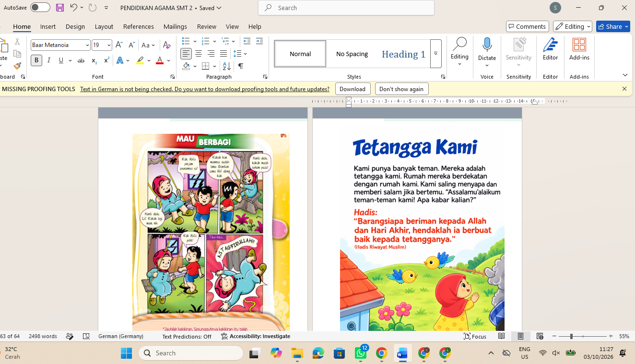Open the Insert ribbon tab
This screenshot has height=364, width=635.
[x=48, y=26]
